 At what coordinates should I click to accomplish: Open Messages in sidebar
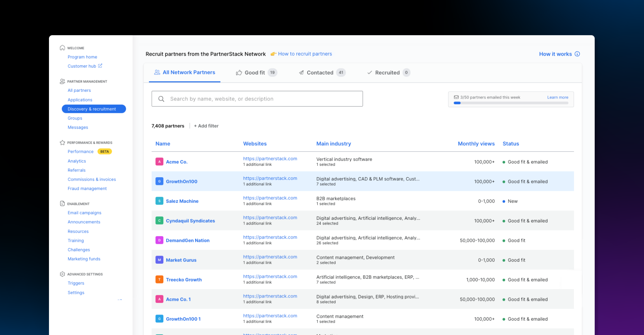[78, 127]
